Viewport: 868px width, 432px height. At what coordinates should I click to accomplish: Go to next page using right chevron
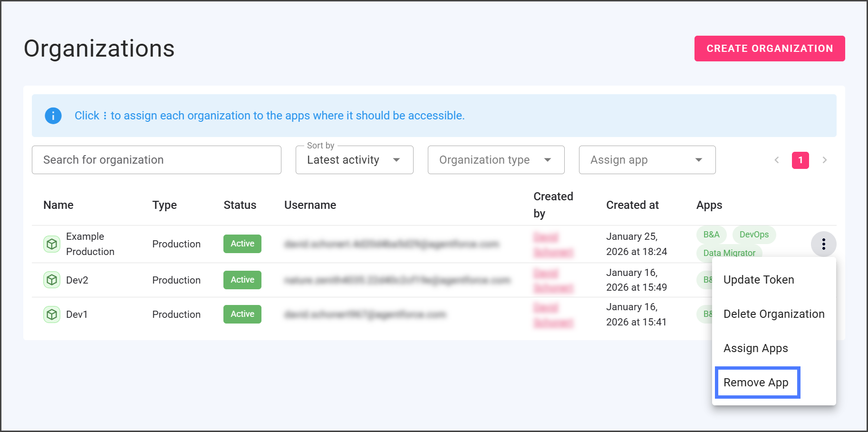click(825, 160)
